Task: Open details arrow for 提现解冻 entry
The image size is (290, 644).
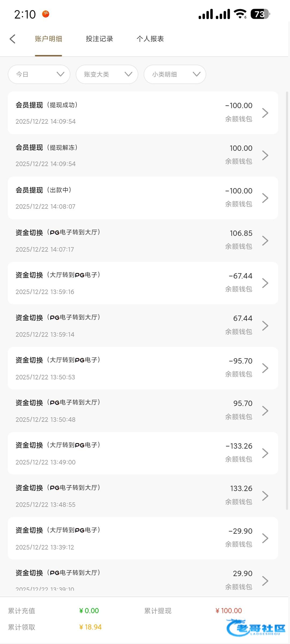Action: pyautogui.click(x=265, y=155)
